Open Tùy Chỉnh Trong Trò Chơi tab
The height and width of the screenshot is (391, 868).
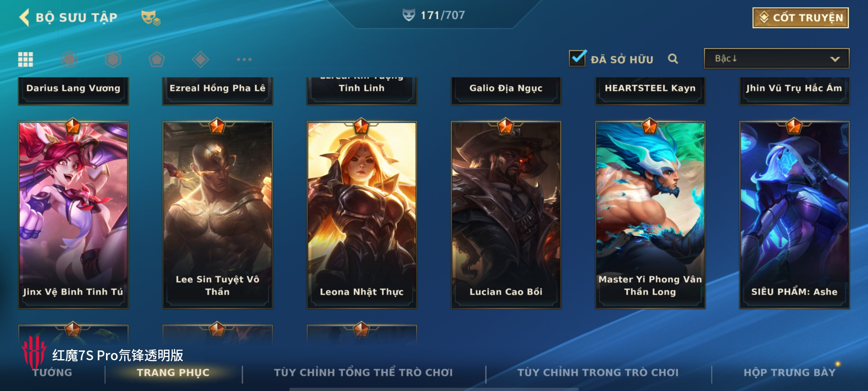[598, 373]
